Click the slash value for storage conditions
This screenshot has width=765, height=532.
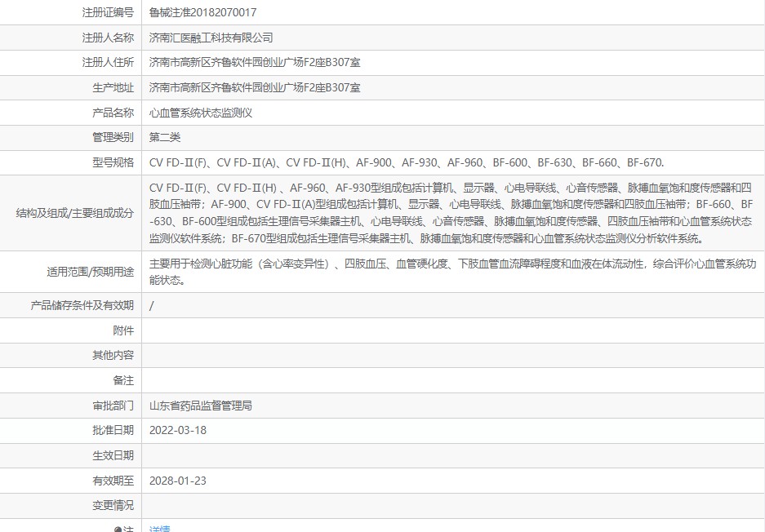point(151,306)
